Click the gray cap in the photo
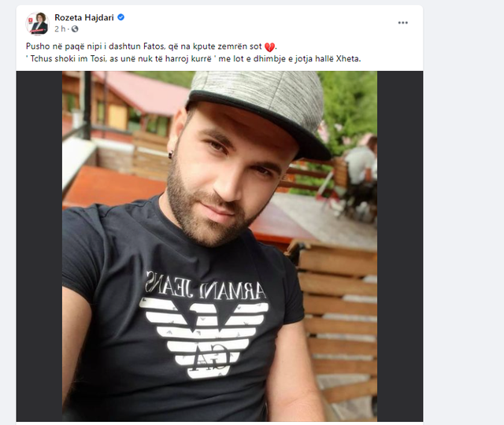This screenshot has width=504, height=425. pyautogui.click(x=261, y=109)
